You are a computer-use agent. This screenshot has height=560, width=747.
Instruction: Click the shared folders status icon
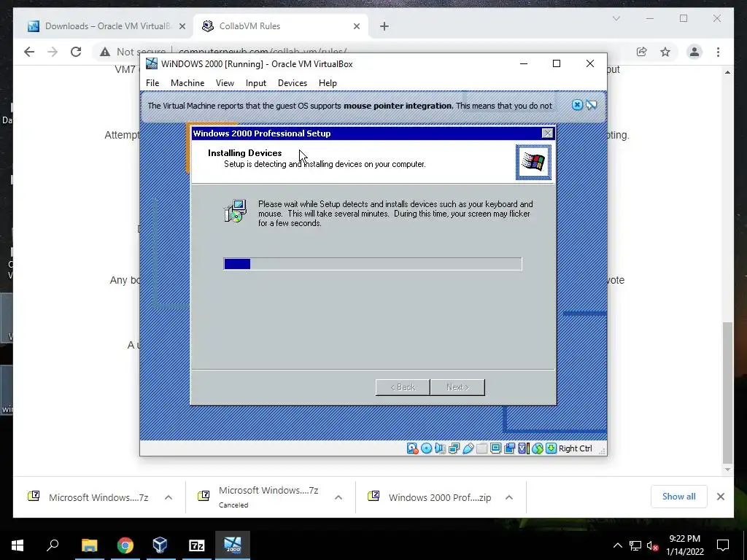pyautogui.click(x=481, y=448)
